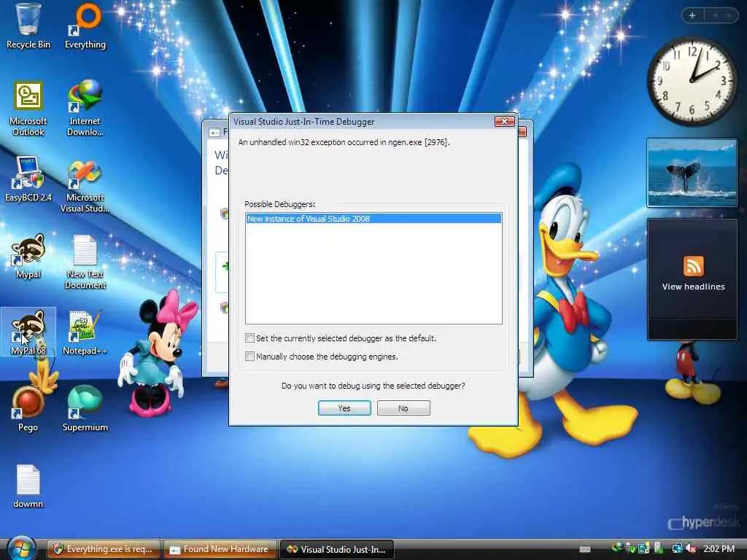Open the Windows Start orb
The image size is (747, 560).
pos(21,548)
